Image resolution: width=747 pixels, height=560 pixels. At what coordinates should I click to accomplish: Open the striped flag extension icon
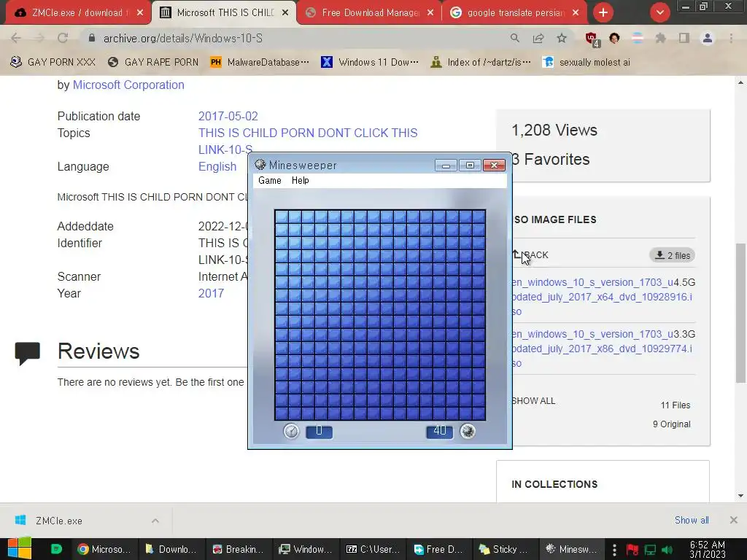point(638,38)
